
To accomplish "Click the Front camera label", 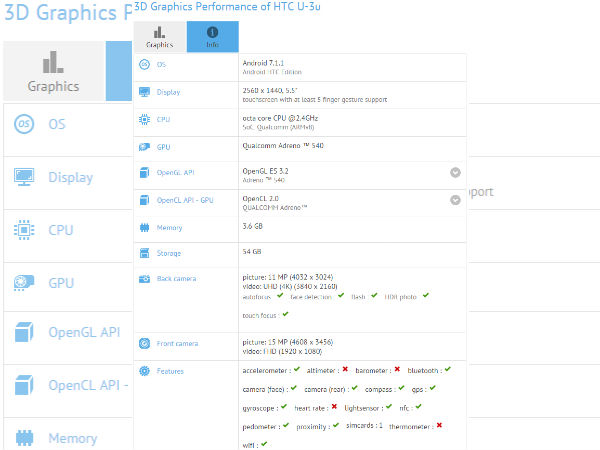I will (178, 344).
